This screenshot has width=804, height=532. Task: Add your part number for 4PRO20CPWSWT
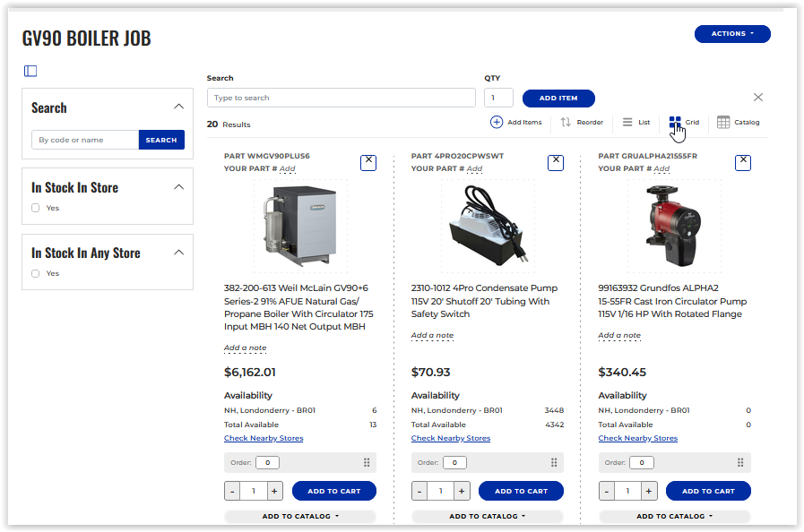coord(474,168)
